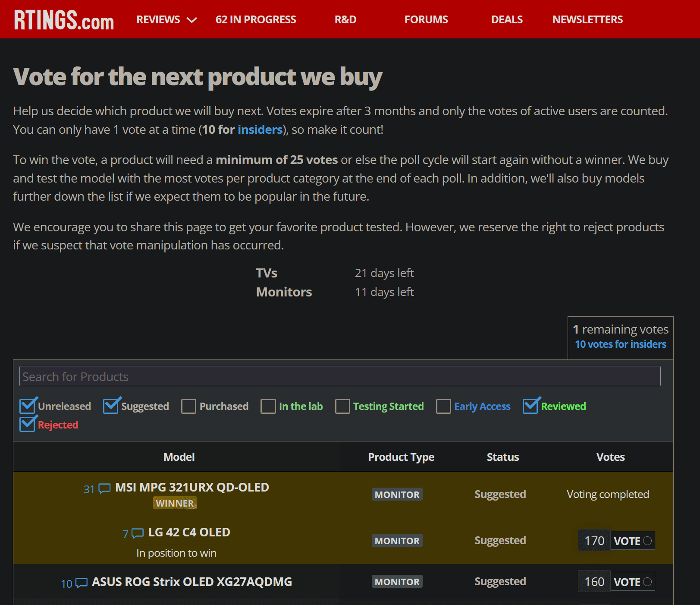Image resolution: width=700 pixels, height=605 pixels.
Task: Uncheck the Unreleased filter
Action: pos(27,406)
